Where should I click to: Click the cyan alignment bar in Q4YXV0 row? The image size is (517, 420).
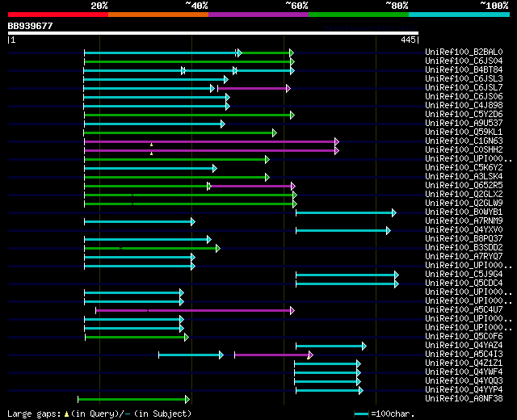(x=343, y=231)
